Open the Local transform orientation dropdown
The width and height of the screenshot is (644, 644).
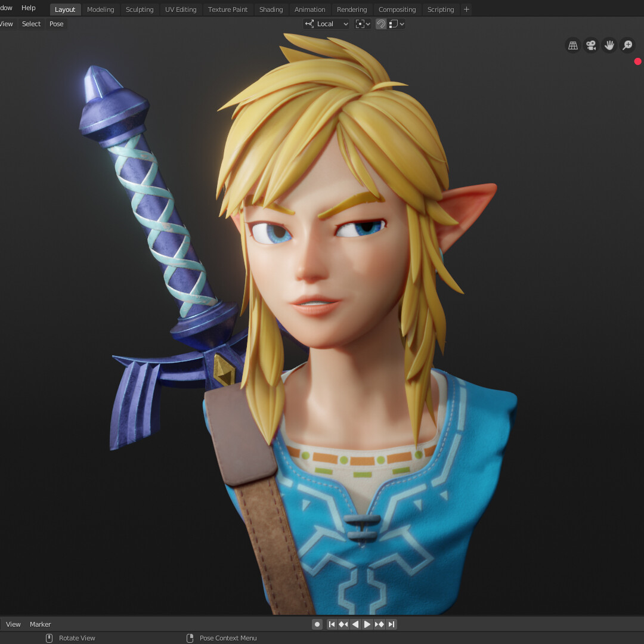click(327, 24)
